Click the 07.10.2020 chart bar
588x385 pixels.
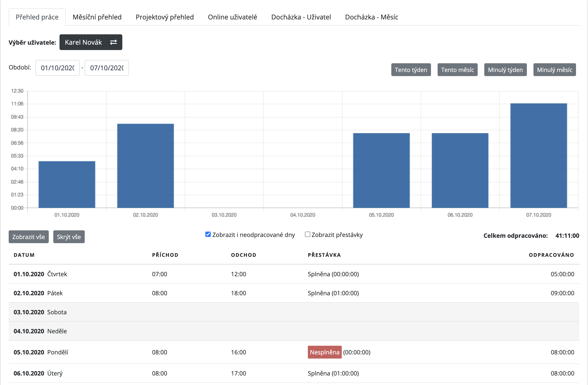pos(538,156)
